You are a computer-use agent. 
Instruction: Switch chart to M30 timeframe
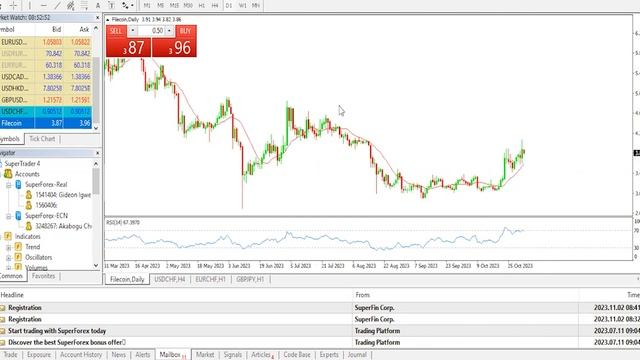click(188, 5)
